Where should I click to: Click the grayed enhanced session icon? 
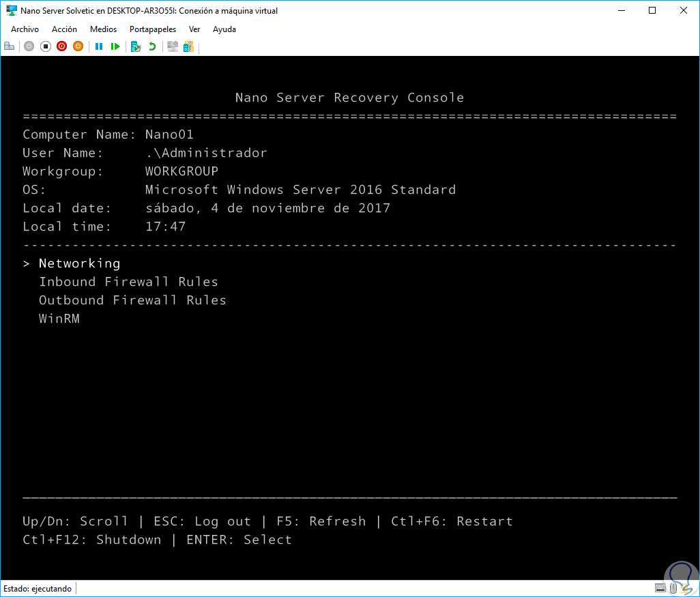[x=173, y=46]
